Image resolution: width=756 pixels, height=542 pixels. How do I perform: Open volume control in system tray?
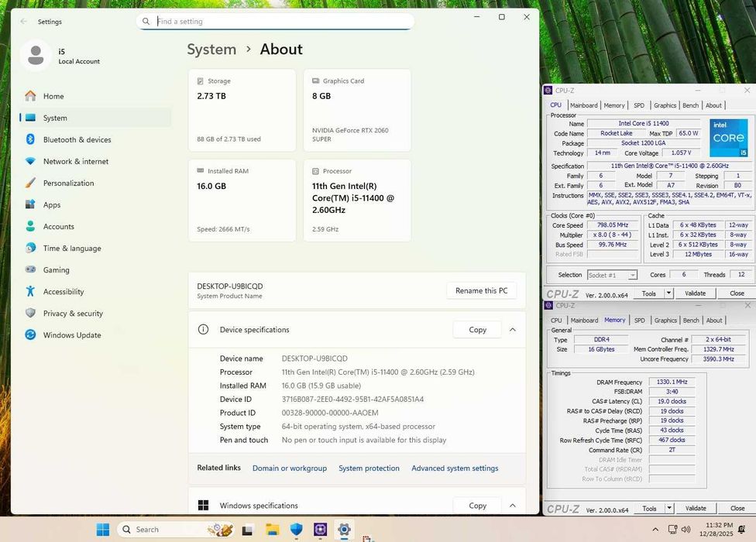686,530
